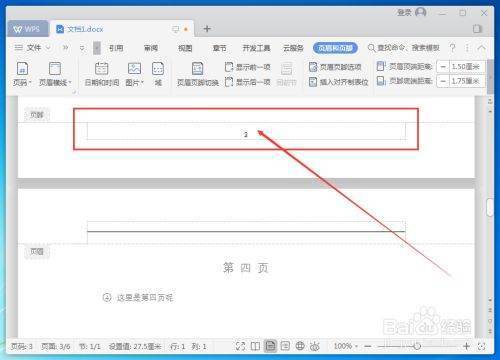
Task: Click the fit page icon in status bar
Action: coord(481,347)
